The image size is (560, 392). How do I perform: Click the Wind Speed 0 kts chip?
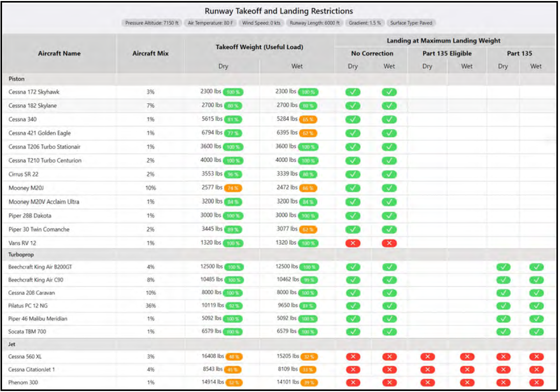click(x=261, y=23)
